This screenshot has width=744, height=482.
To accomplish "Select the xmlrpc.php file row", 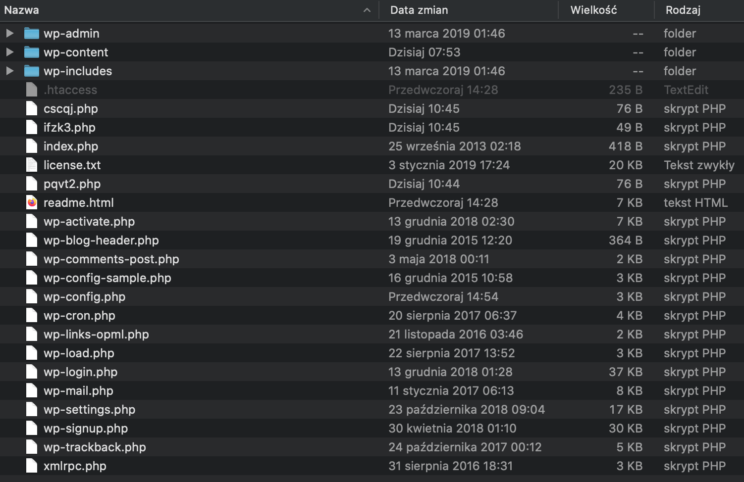I will (x=372, y=466).
